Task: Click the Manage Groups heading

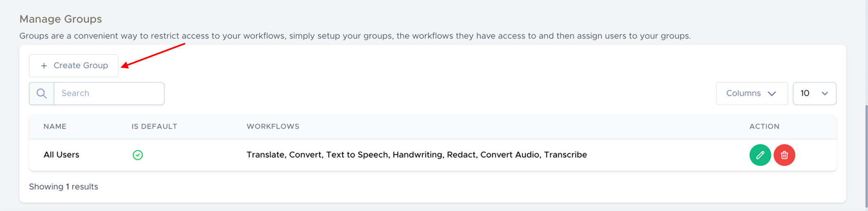Action: (61, 19)
